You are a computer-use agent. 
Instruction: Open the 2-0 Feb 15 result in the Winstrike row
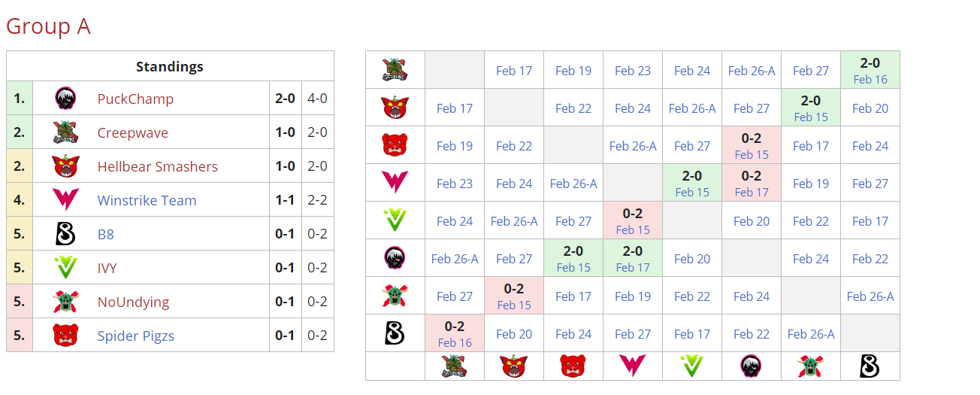point(691,184)
